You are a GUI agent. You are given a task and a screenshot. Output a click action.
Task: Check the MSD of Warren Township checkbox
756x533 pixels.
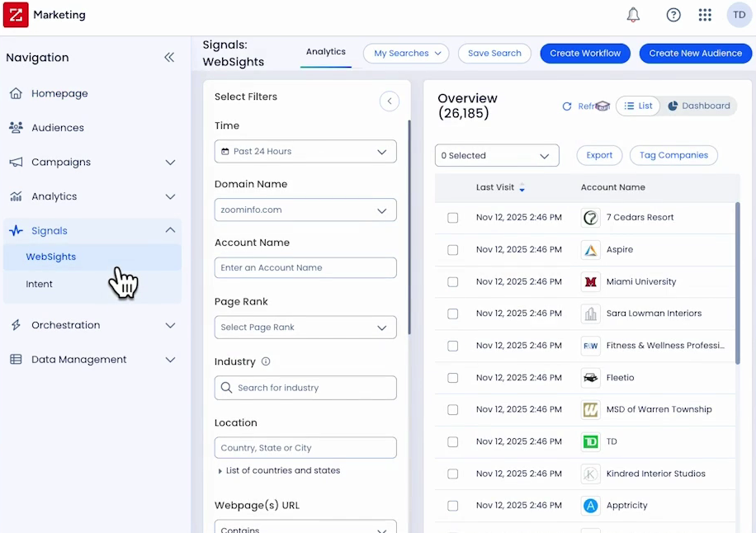(452, 409)
